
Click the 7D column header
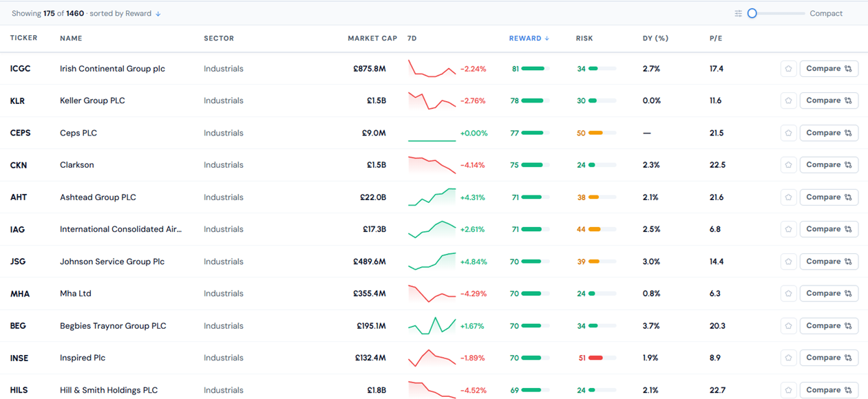pyautogui.click(x=412, y=39)
